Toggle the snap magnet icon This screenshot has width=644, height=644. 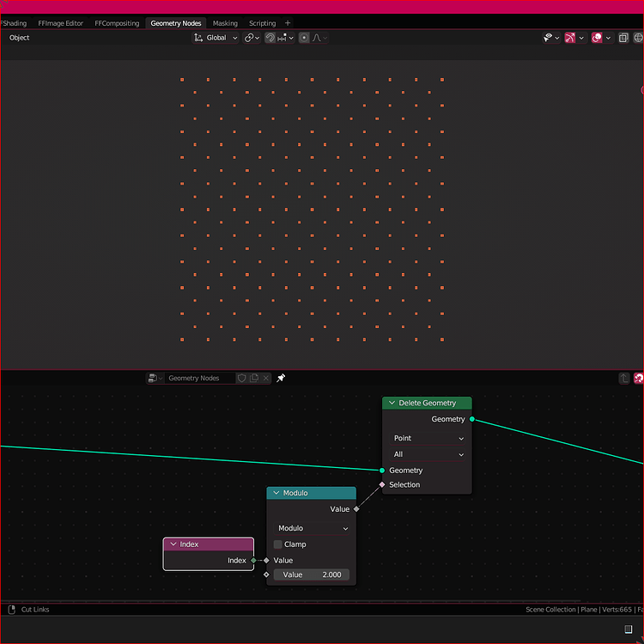click(x=270, y=38)
